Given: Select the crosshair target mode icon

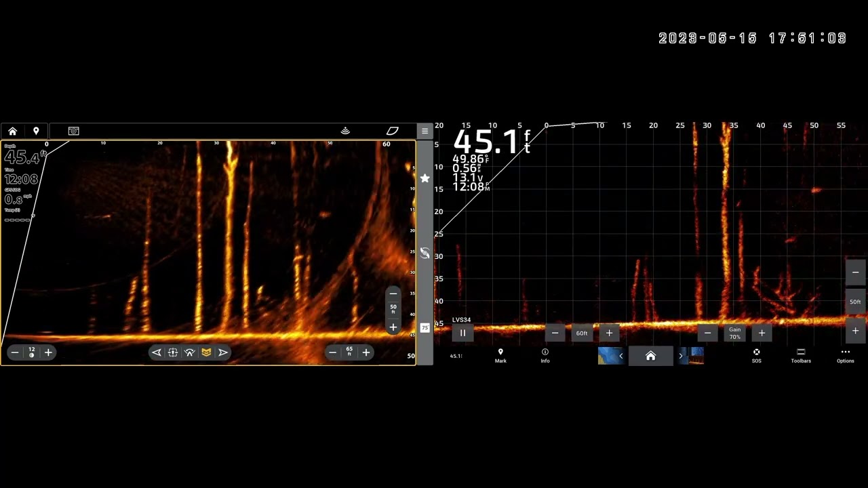Looking at the screenshot, I should click(173, 352).
